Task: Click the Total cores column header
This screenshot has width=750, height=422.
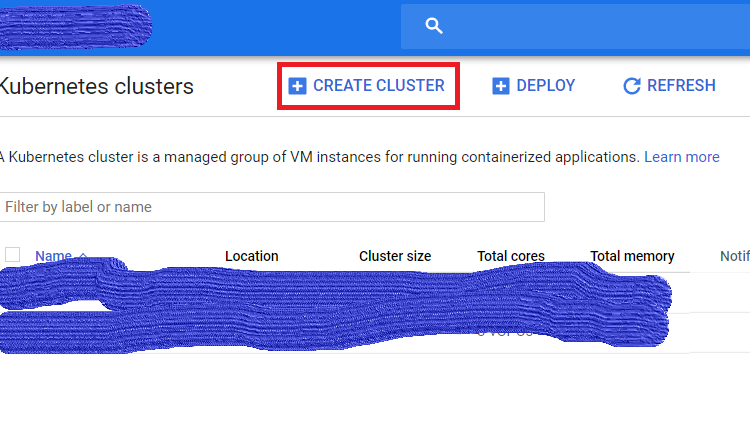Action: click(511, 256)
